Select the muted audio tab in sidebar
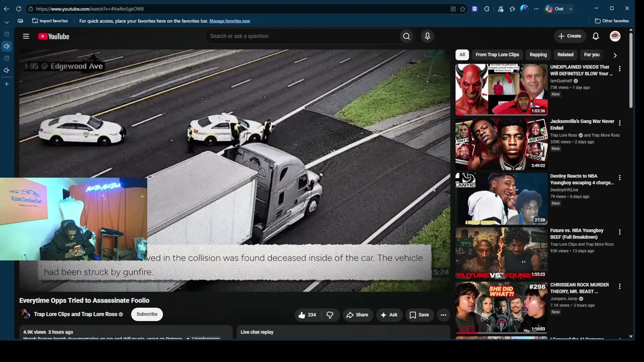 pos(7,70)
